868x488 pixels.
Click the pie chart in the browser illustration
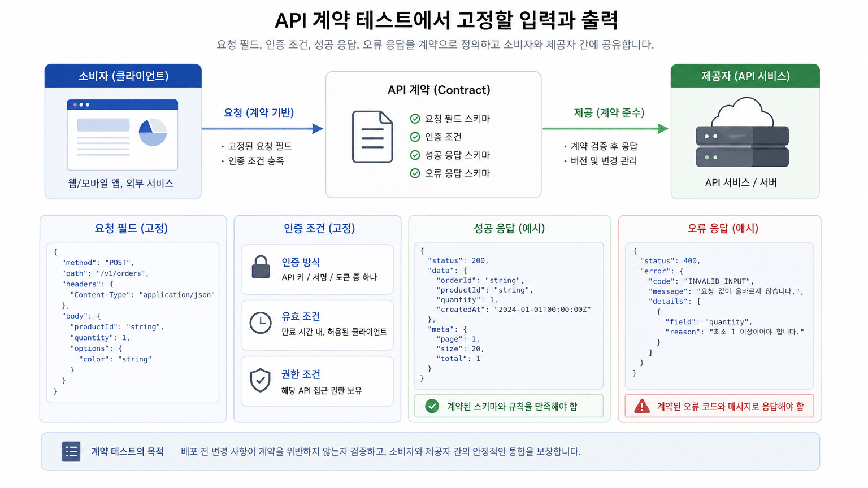[153, 133]
